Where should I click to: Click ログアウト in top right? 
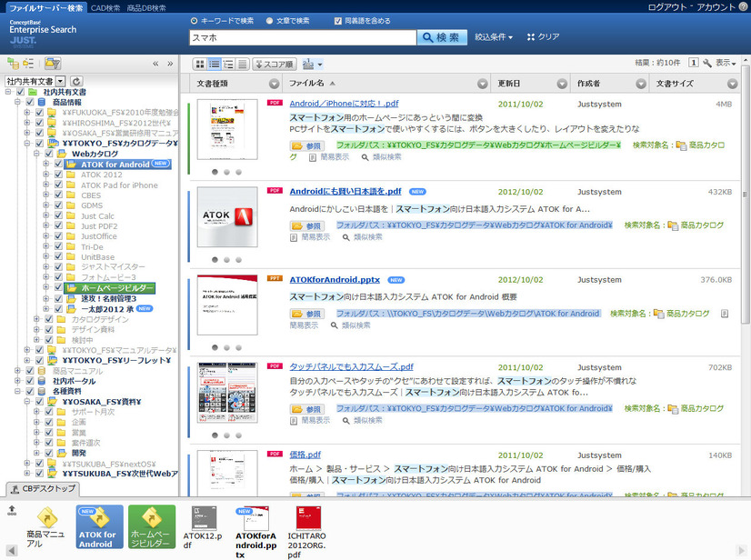coord(667,7)
